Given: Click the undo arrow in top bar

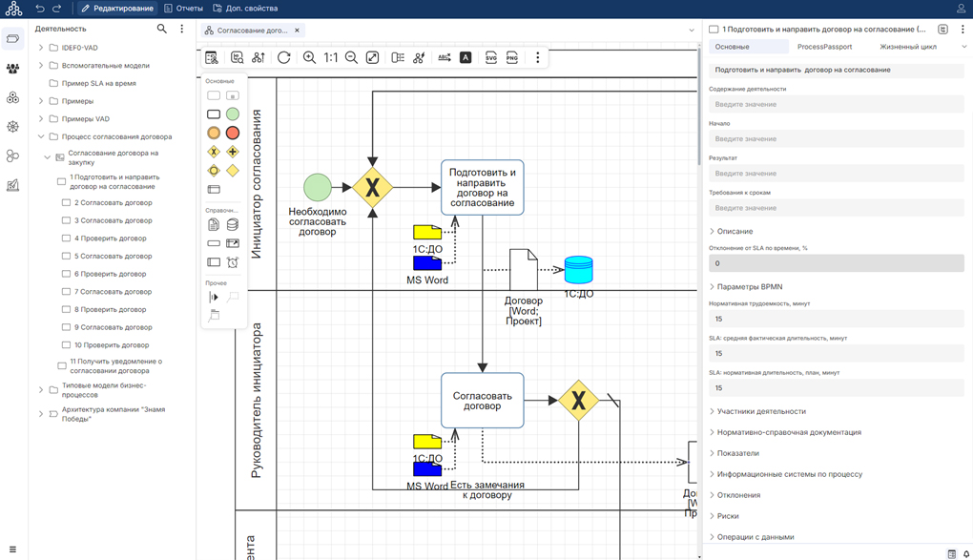Looking at the screenshot, I should [40, 9].
